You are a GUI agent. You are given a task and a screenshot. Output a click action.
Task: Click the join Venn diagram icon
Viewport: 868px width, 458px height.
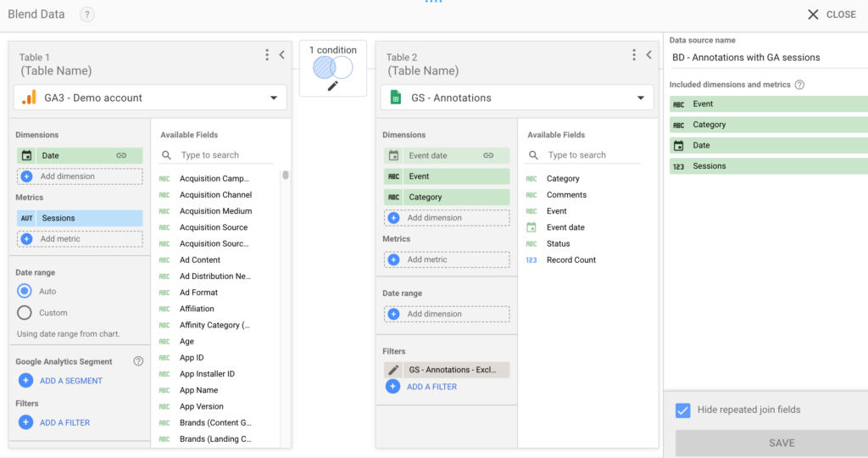pos(332,68)
